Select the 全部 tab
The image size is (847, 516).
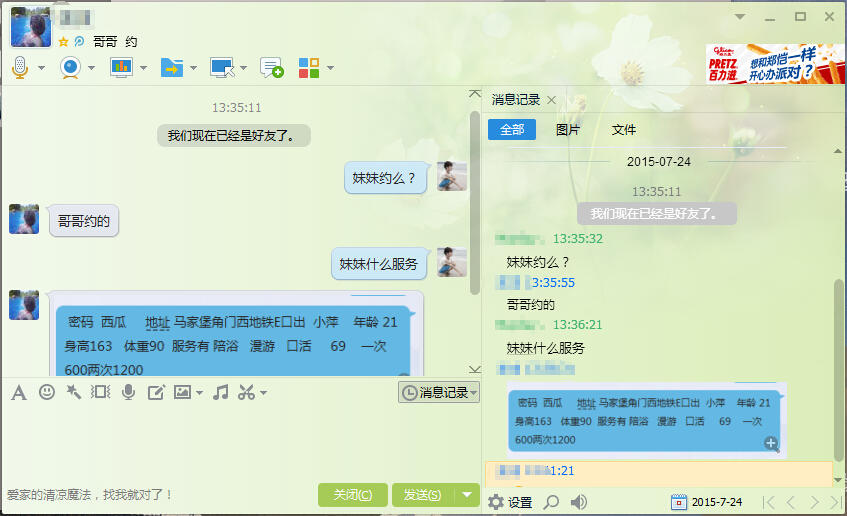point(512,130)
